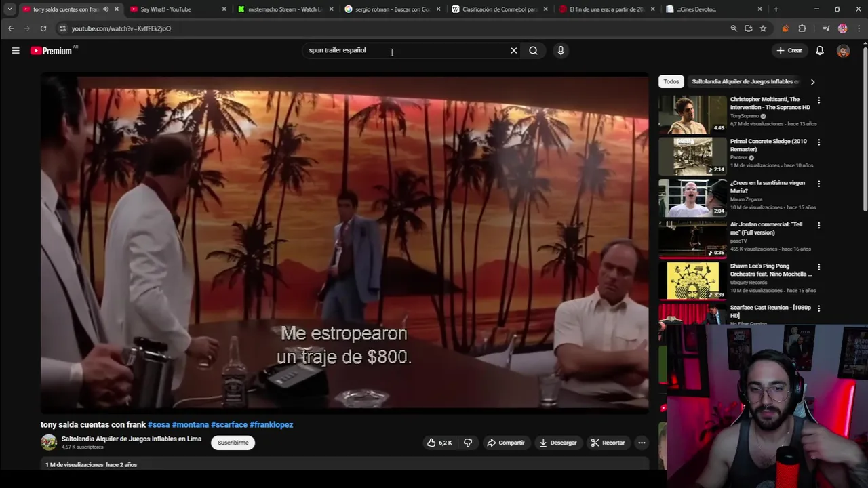
Task: Follow the #montana hashtag link
Action: (191, 424)
